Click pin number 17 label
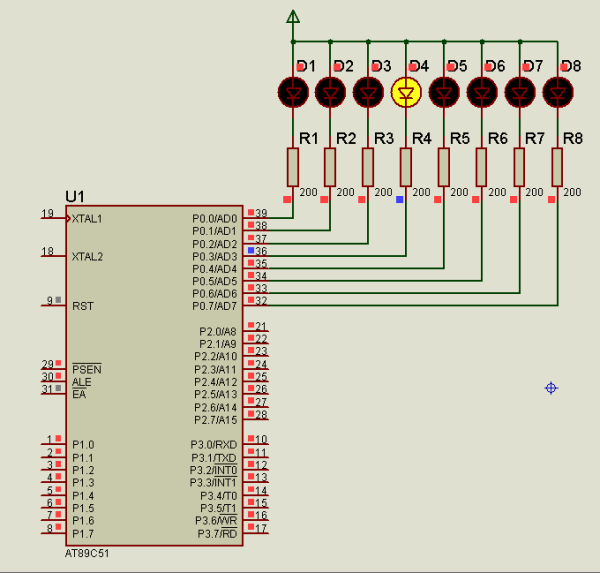Viewport: 600px width, 573px height. click(261, 529)
